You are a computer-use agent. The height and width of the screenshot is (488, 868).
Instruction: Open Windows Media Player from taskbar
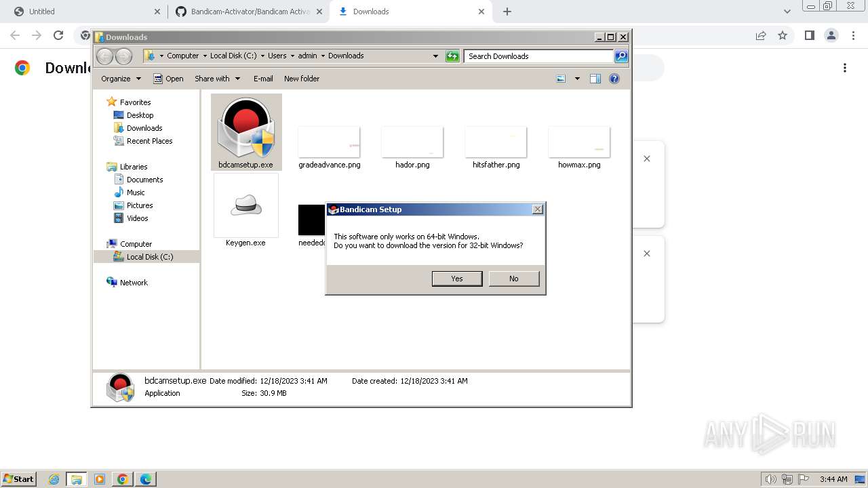pyautogui.click(x=100, y=479)
